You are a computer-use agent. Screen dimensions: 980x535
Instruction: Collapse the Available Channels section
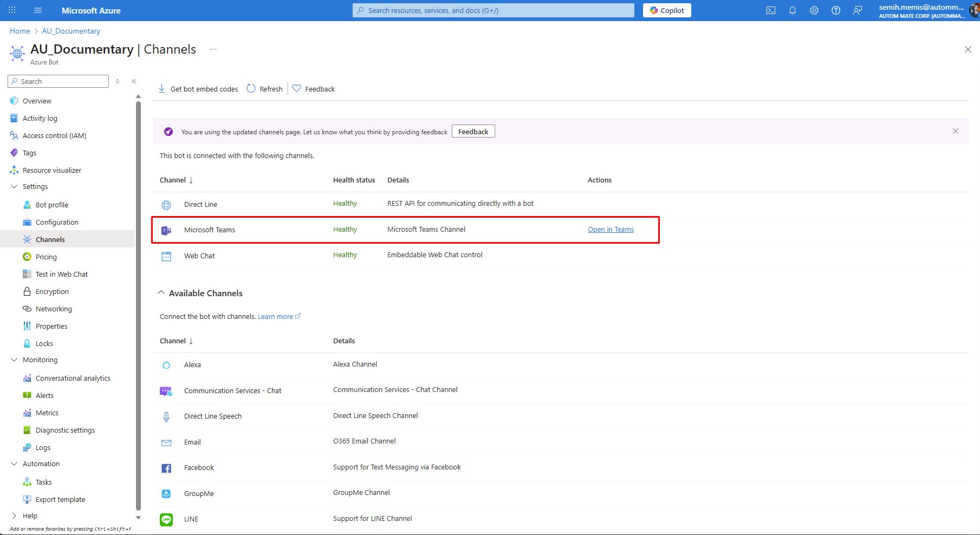click(161, 293)
